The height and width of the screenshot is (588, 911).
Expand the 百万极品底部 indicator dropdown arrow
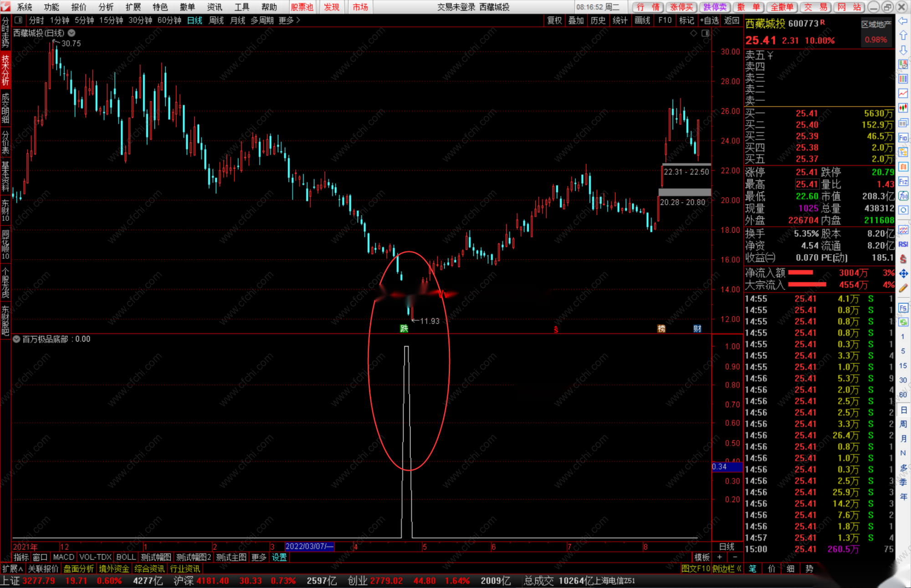[16, 339]
